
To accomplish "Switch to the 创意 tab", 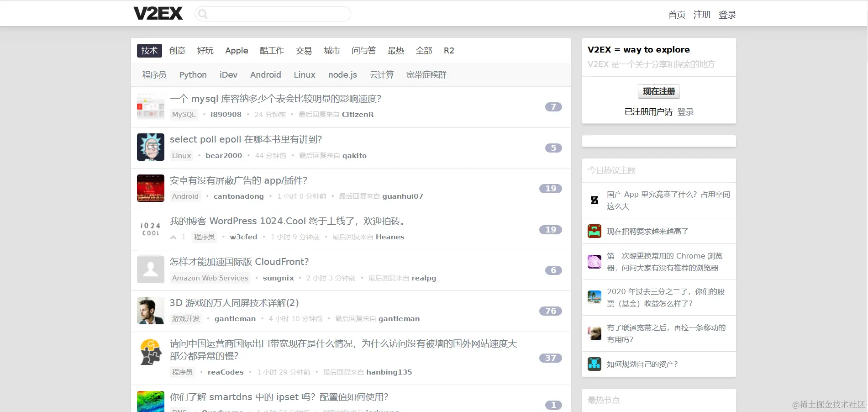I will click(x=178, y=51).
